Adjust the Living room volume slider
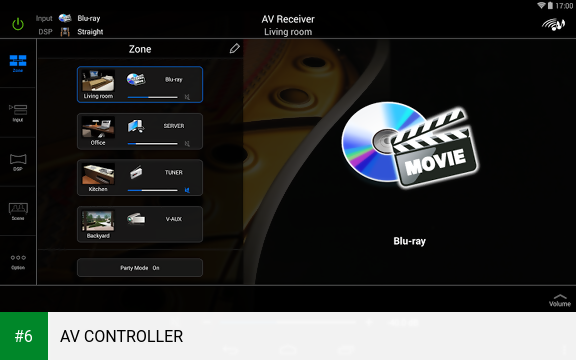This screenshot has height=360, width=576. pos(152,97)
